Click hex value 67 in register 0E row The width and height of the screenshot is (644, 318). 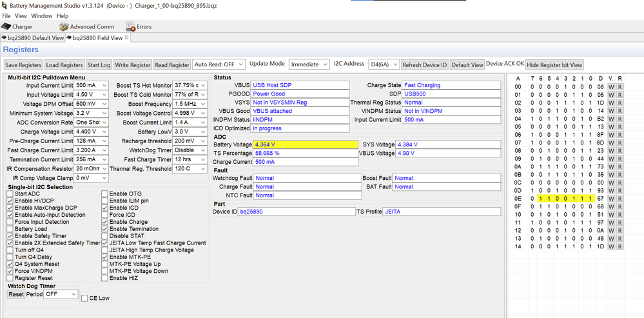600,199
